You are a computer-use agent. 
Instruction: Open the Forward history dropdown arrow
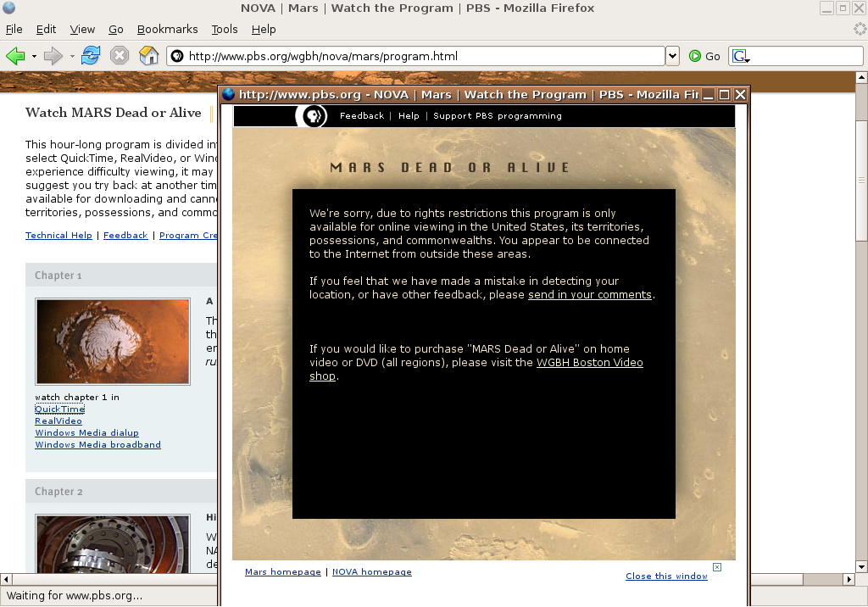tap(72, 57)
